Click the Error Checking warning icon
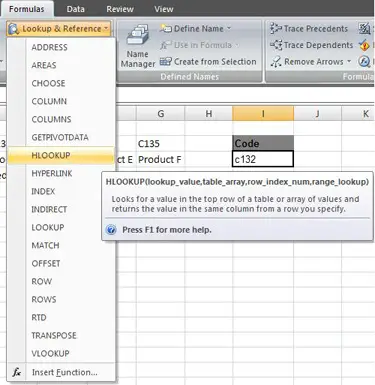 364,45
